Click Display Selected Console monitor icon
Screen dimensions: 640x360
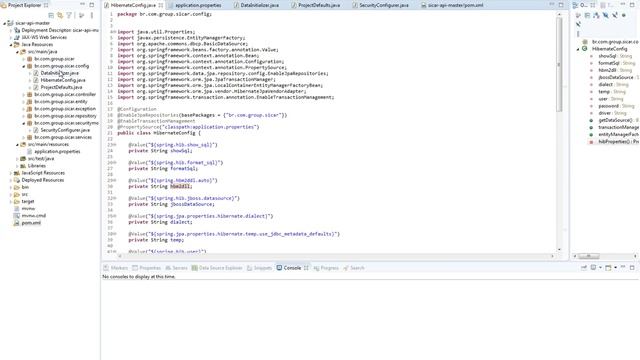(x=593, y=268)
